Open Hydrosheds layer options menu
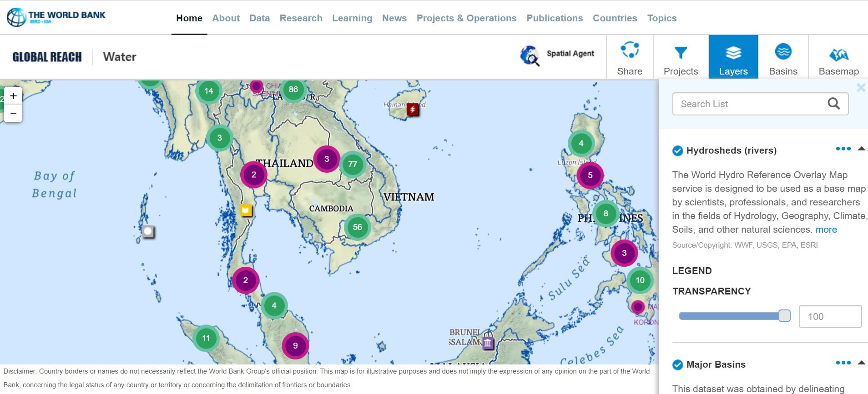 pos(843,149)
